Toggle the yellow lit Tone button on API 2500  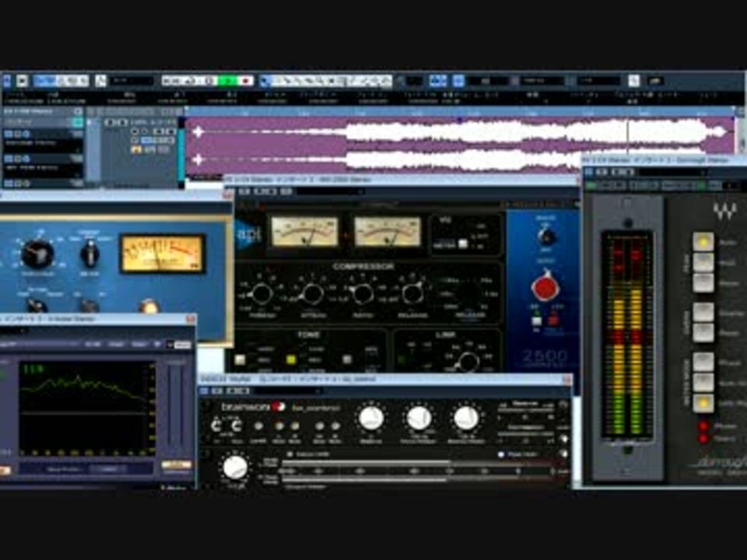(290, 360)
